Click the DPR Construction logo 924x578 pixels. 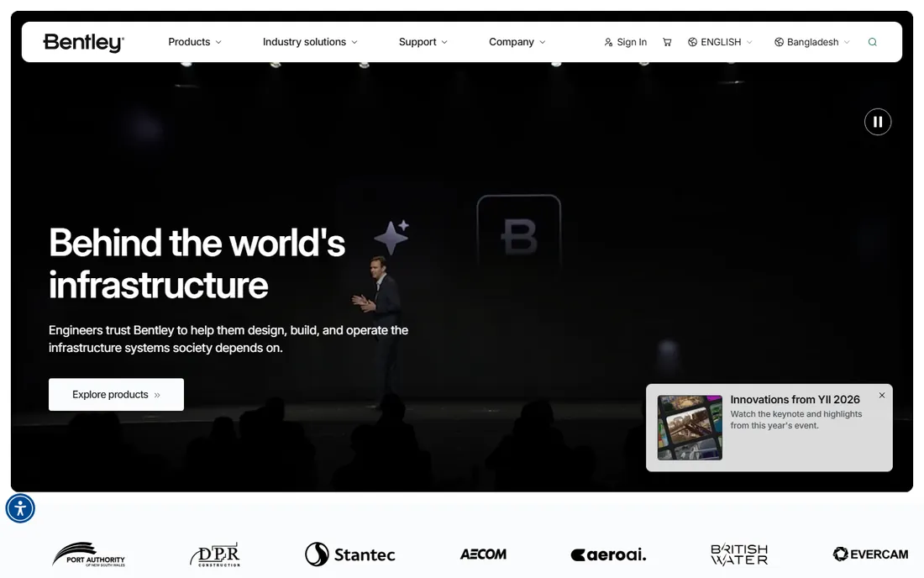pyautogui.click(x=215, y=554)
